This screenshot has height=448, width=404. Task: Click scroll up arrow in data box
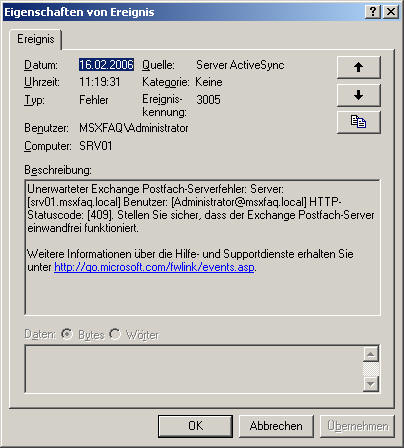pos(371,354)
